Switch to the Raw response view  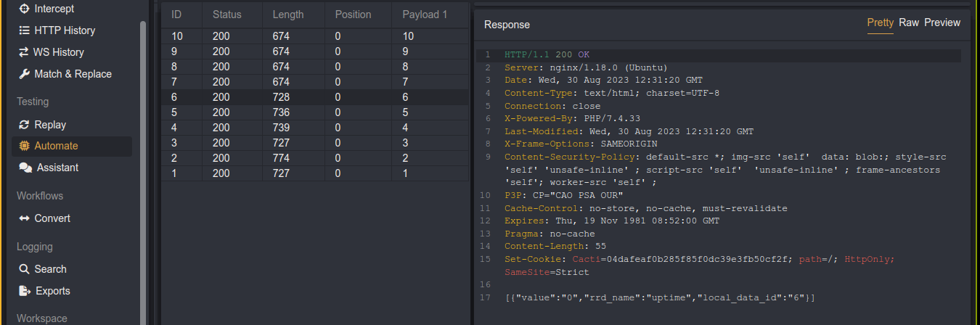pyautogui.click(x=908, y=22)
